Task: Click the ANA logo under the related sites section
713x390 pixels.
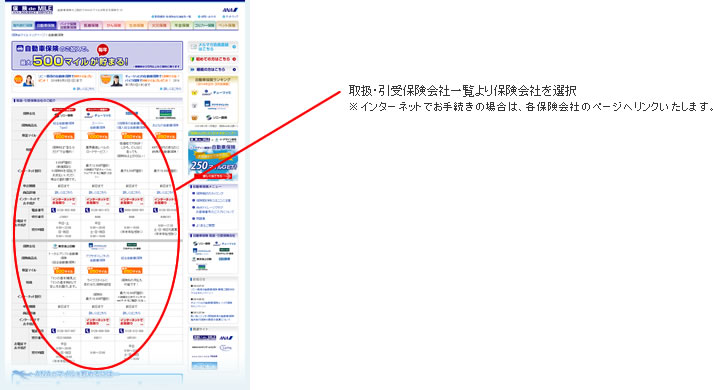Action: click(226, 338)
